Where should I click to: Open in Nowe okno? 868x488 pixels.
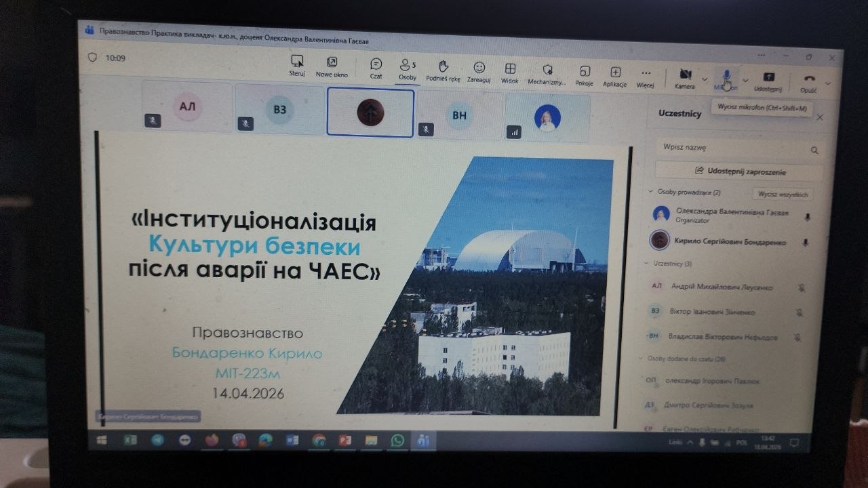coord(332,65)
